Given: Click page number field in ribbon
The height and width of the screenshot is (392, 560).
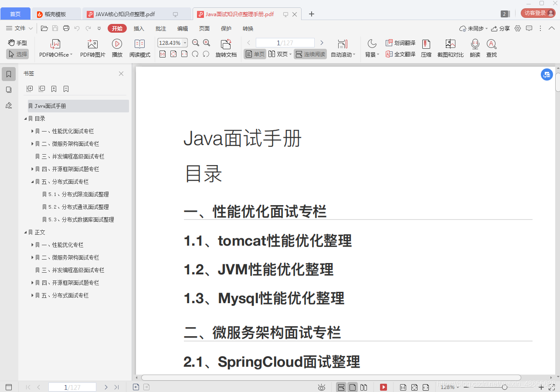Looking at the screenshot, I should 285,43.
